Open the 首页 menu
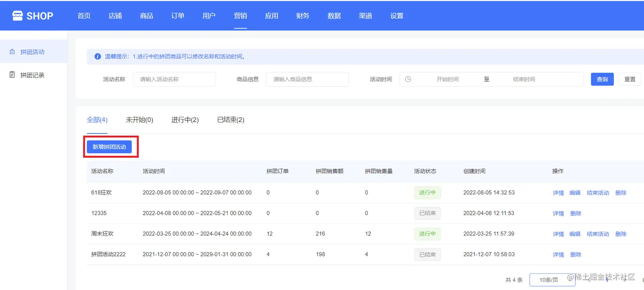Viewport: 644px width, 290px height. [84, 16]
